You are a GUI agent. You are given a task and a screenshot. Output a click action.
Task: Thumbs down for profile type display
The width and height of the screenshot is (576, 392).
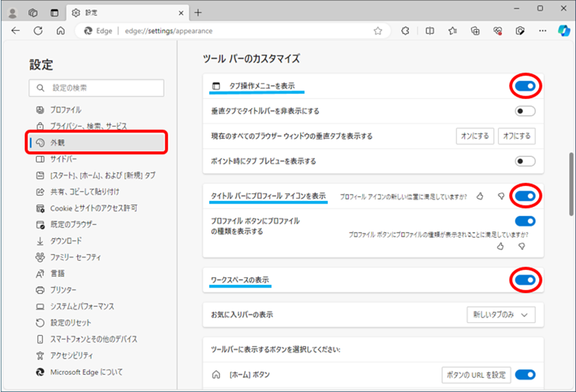521,247
